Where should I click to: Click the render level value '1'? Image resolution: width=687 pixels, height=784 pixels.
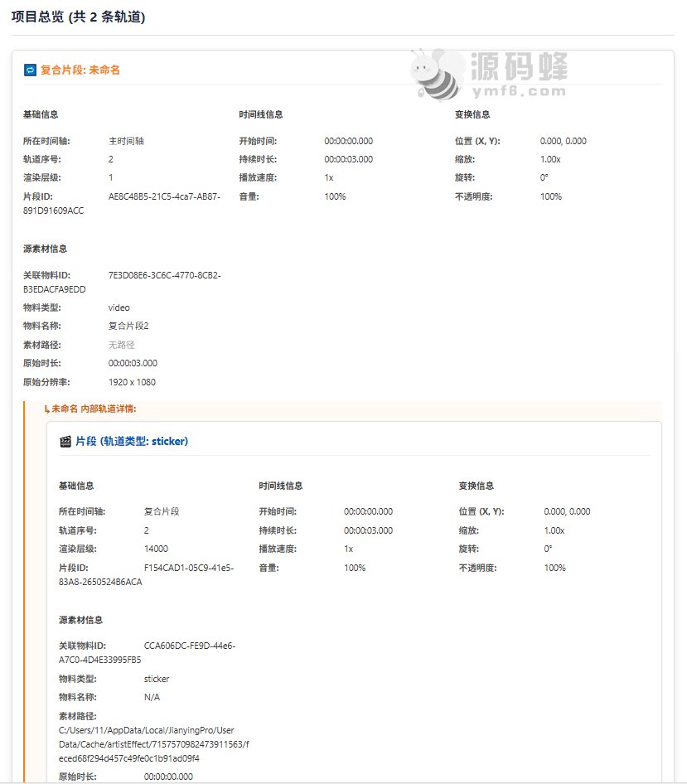pos(110,177)
